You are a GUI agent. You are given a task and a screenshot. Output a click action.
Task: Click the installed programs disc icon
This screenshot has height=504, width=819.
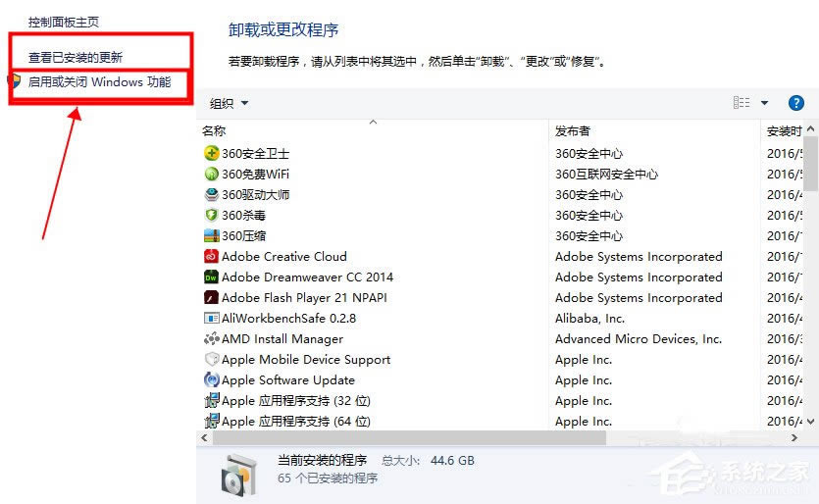[239, 476]
